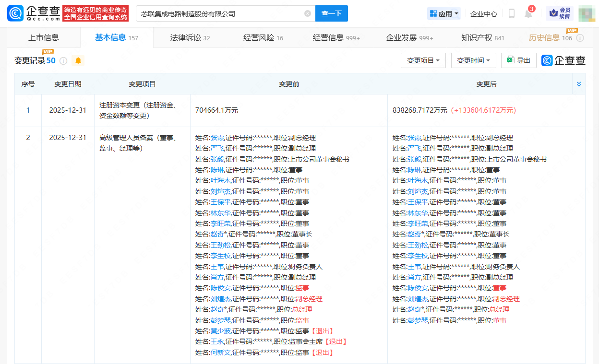Export change records to Excel
Screen dimensions: 599x364
pos(518,60)
